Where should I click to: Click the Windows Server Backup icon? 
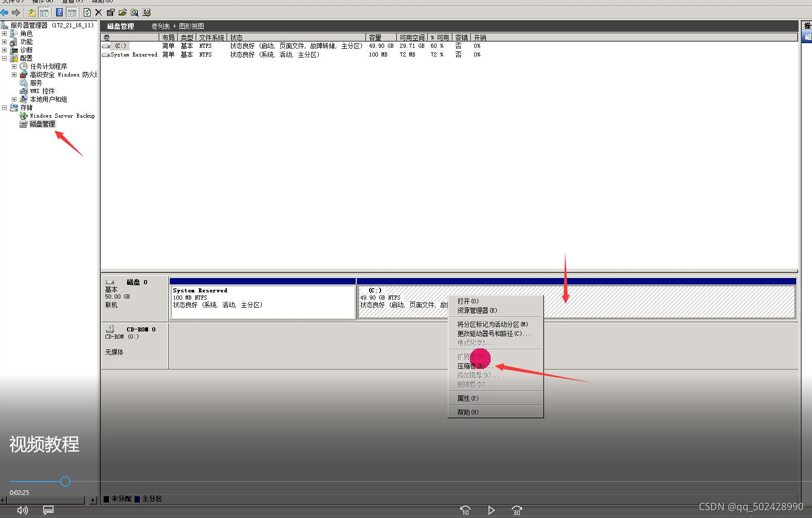point(24,116)
